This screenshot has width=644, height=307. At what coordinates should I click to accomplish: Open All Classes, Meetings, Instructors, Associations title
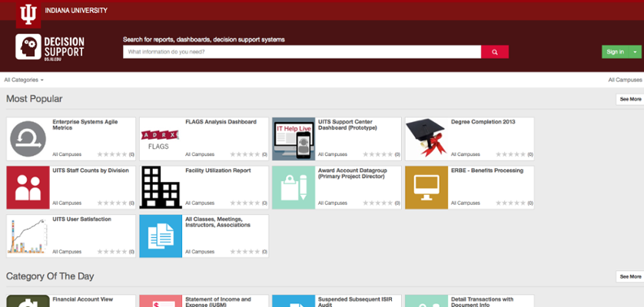(217, 222)
